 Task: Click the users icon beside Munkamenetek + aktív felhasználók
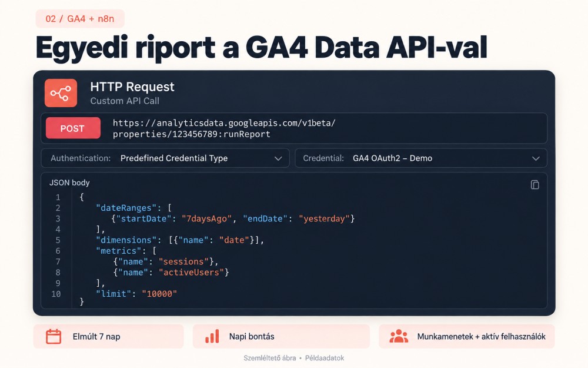[x=399, y=336]
